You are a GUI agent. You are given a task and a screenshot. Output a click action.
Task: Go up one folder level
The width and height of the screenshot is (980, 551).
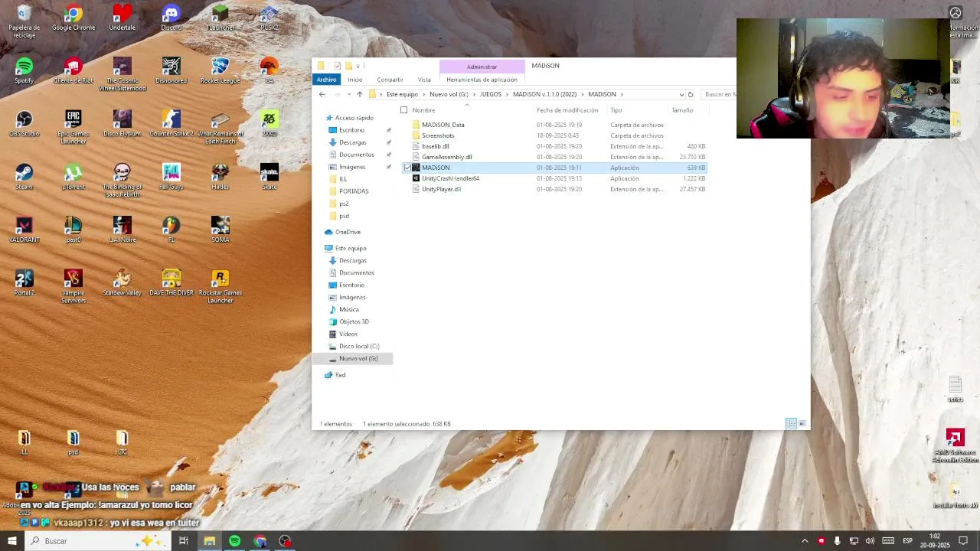(x=359, y=94)
